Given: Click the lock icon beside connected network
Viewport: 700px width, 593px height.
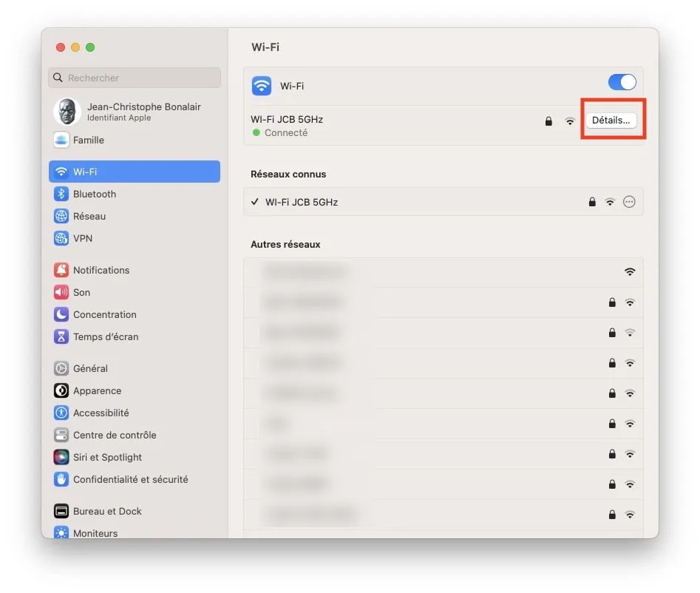Looking at the screenshot, I should 548,121.
